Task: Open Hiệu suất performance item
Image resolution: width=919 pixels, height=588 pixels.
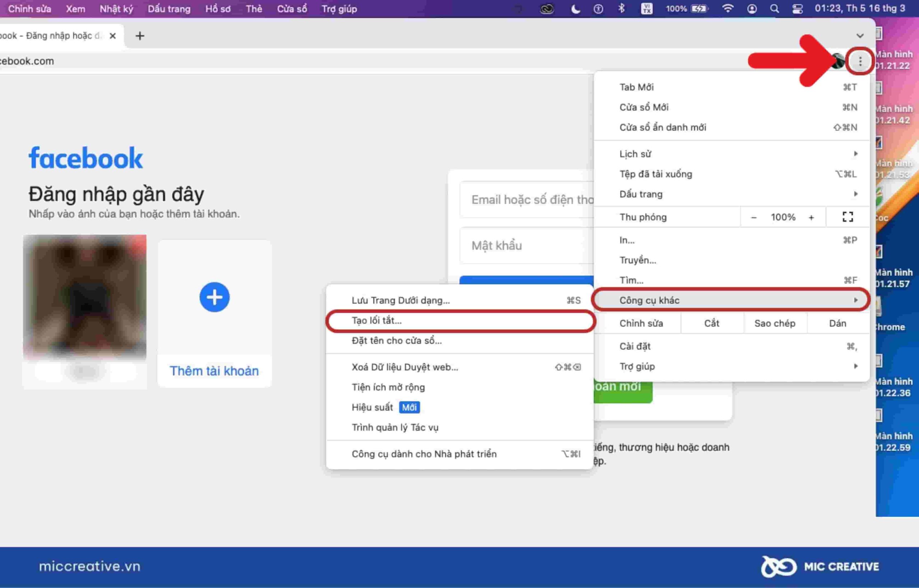Action: (x=460, y=407)
